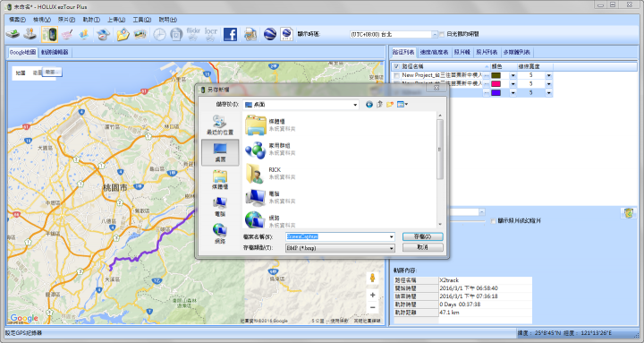Click the photos with compass toolbar icon
The image size is (644, 343).
(x=103, y=35)
